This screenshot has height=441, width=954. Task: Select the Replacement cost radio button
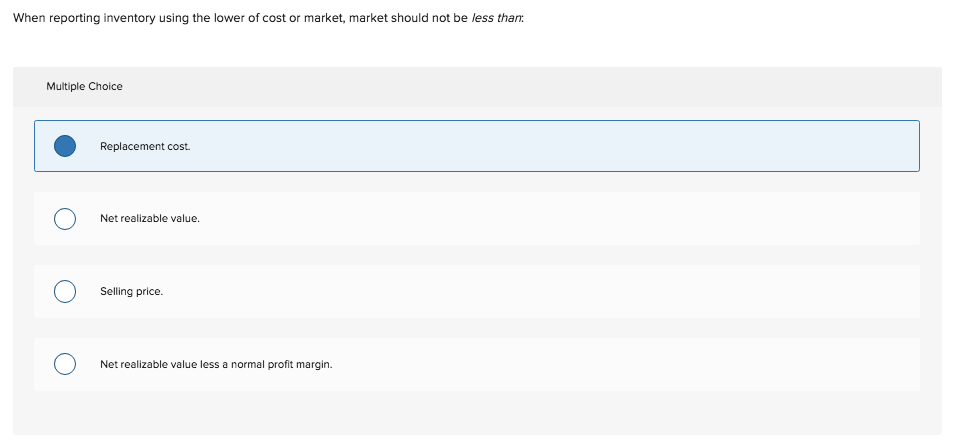(x=65, y=146)
